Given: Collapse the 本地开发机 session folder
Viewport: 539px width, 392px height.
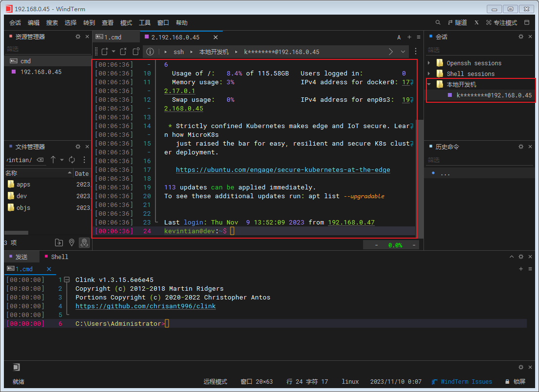Looking at the screenshot, I should pyautogui.click(x=429, y=85).
